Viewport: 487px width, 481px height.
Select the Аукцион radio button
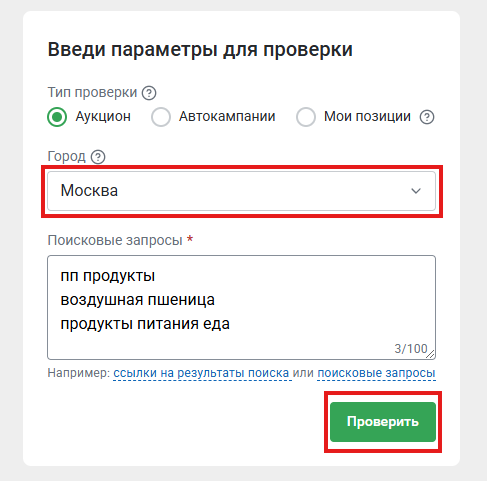pos(57,117)
